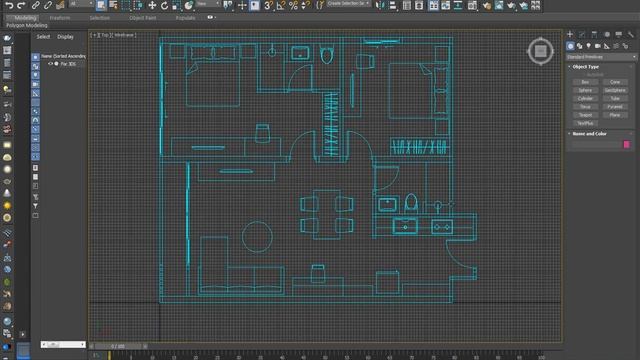Click the Bind to Space Warp icon
640x360 pixels.
click(x=60, y=5)
